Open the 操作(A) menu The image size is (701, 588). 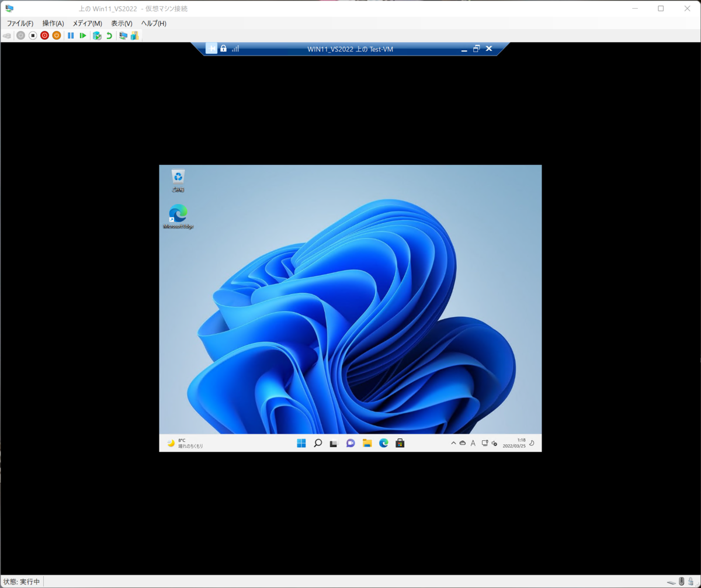click(53, 23)
